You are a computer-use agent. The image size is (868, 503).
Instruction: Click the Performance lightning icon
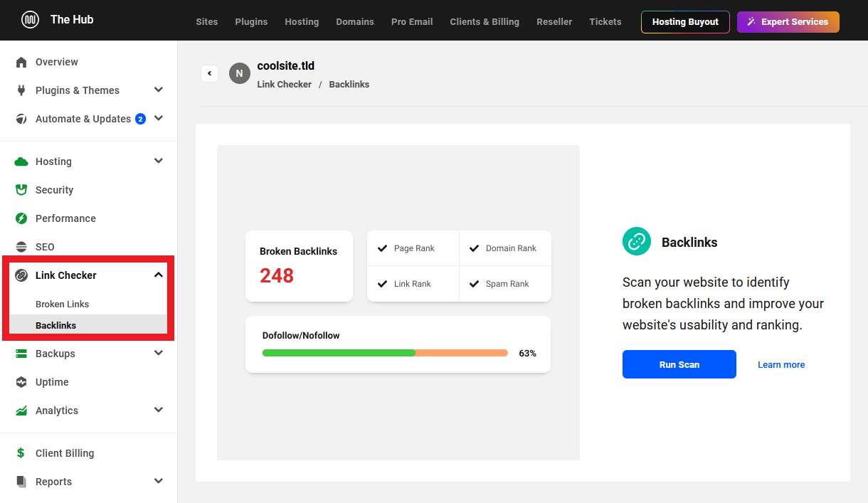pyautogui.click(x=21, y=218)
